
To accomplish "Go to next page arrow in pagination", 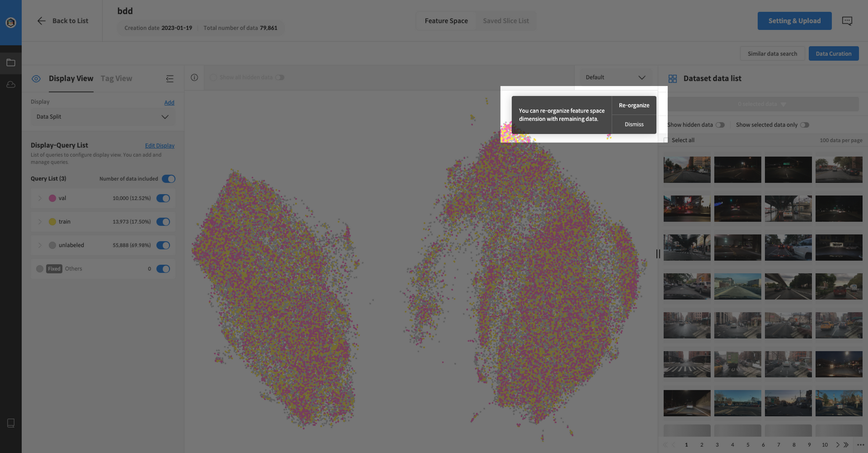I will [838, 445].
